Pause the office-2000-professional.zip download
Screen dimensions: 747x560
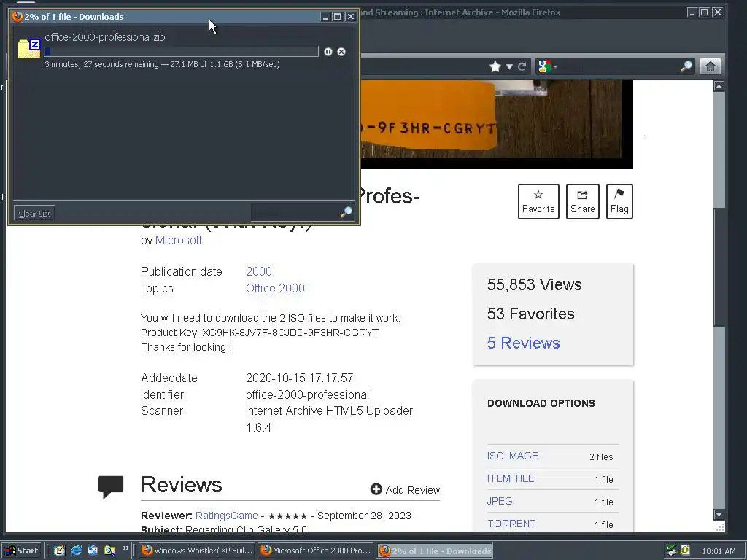328,52
